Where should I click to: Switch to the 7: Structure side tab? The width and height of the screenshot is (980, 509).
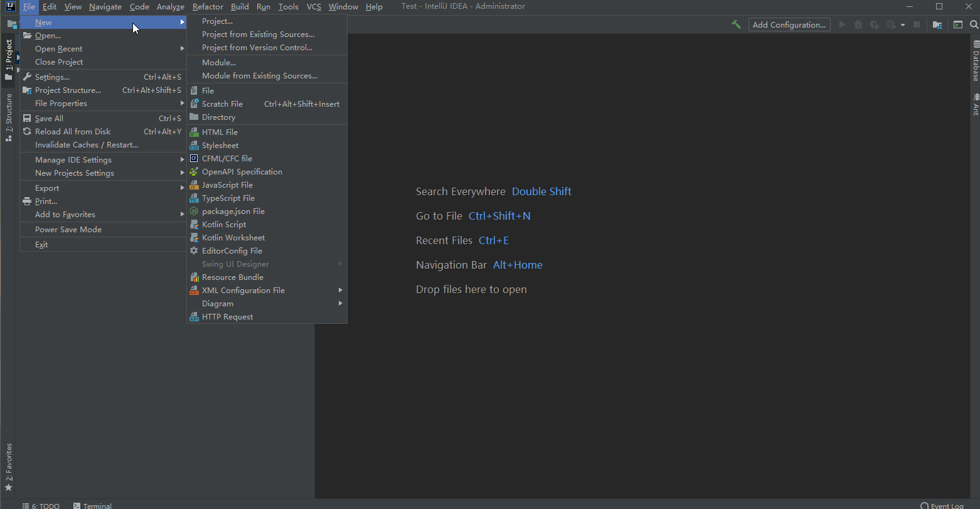(x=8, y=117)
